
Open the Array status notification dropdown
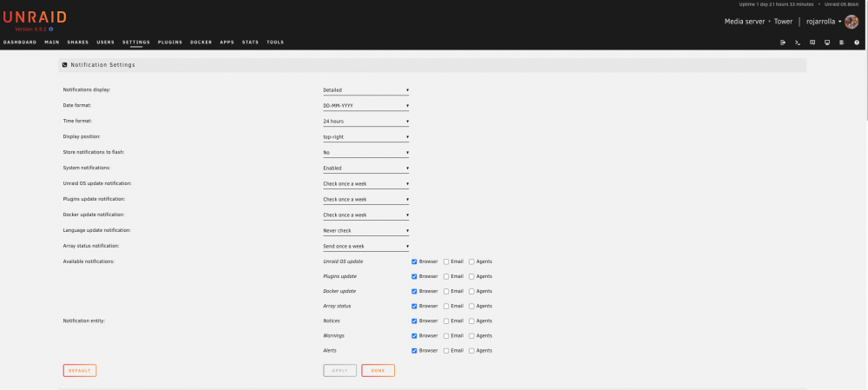click(366, 246)
